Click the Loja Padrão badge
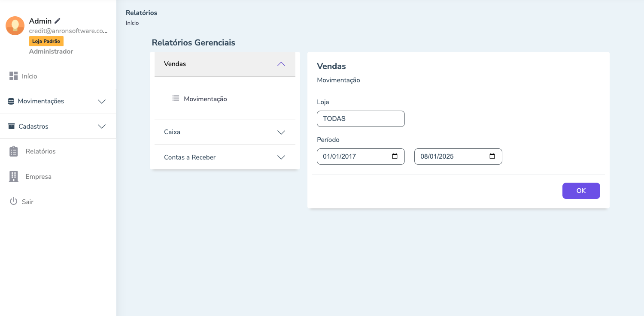This screenshot has width=644, height=316. coord(46,41)
